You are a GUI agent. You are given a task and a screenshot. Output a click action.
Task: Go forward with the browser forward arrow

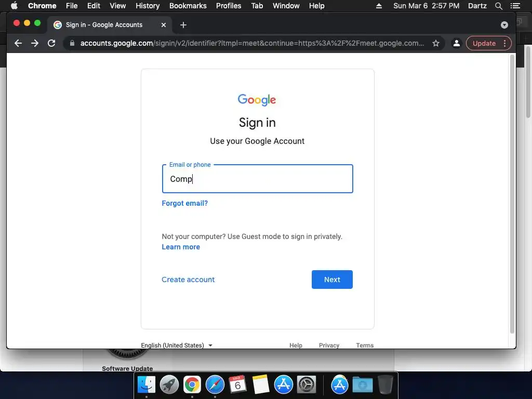tap(35, 43)
